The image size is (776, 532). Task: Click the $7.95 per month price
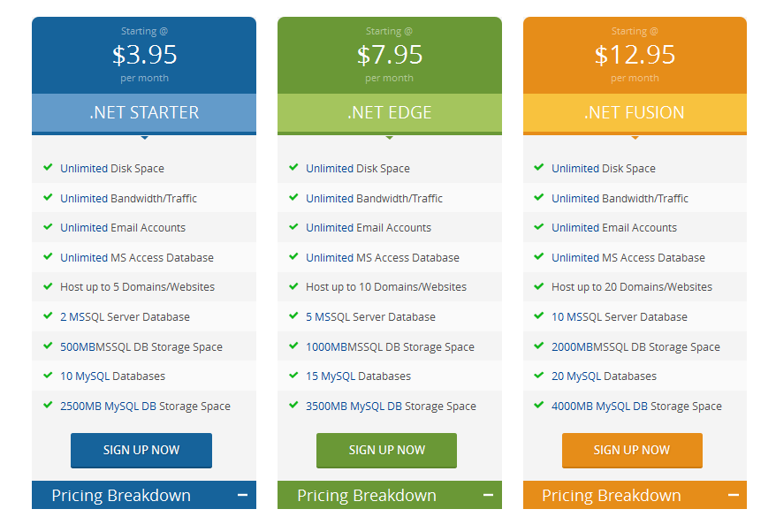tap(390, 55)
